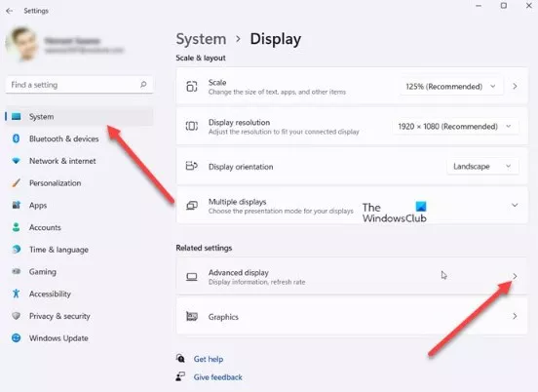
Task: Select Gaming in the sidebar
Action: tap(79, 271)
